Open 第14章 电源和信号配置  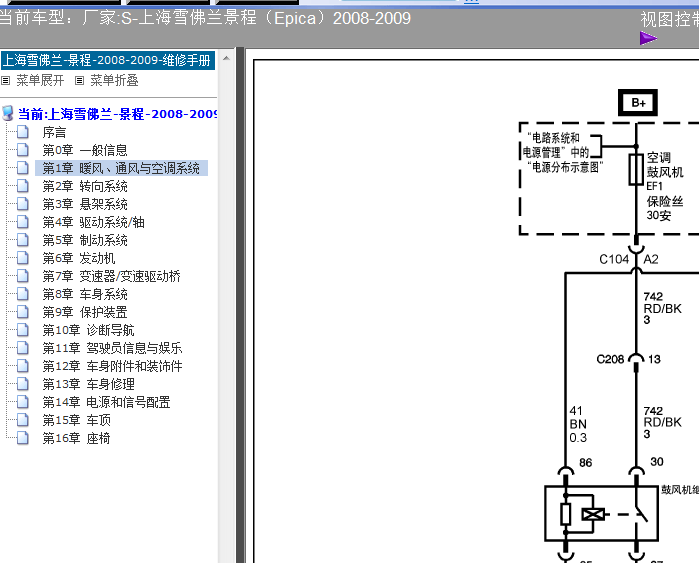(106, 402)
